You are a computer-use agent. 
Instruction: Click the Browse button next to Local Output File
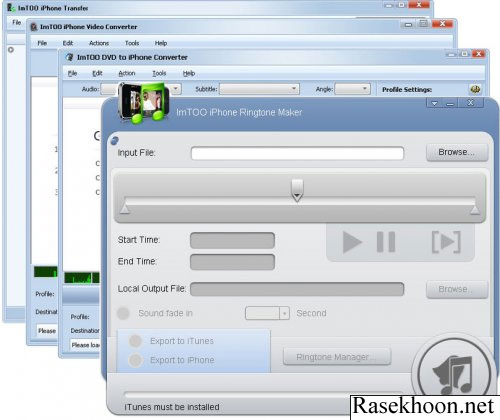point(456,289)
